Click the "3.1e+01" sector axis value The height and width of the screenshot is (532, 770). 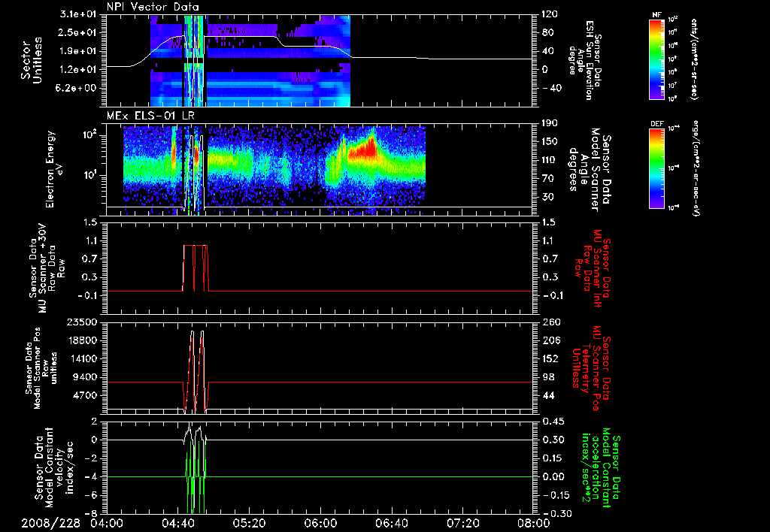tap(78, 15)
